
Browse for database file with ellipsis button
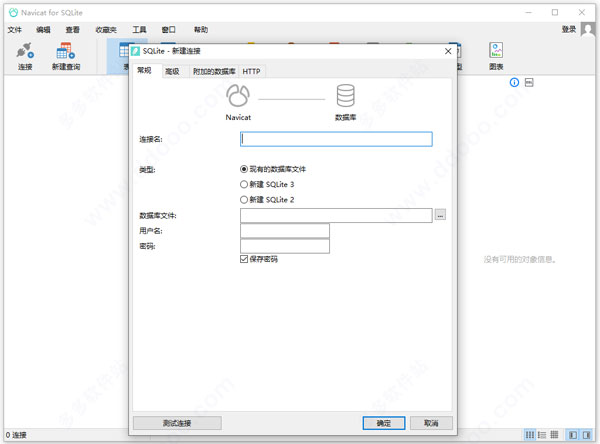(x=440, y=215)
